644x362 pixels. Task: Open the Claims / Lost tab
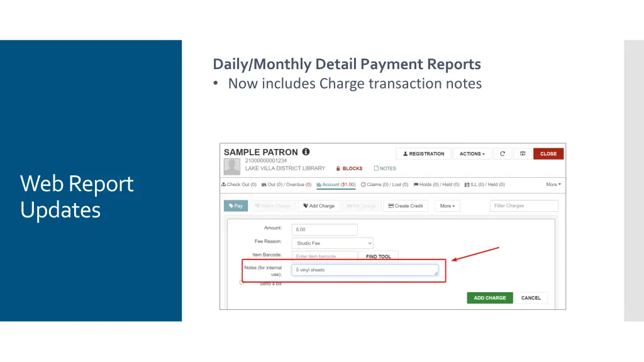[x=384, y=185]
